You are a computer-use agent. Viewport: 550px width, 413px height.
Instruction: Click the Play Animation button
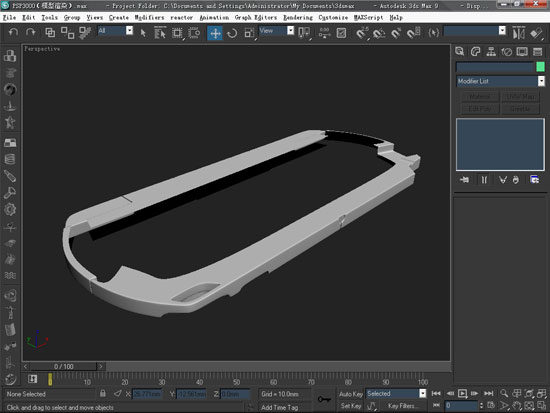[462, 393]
